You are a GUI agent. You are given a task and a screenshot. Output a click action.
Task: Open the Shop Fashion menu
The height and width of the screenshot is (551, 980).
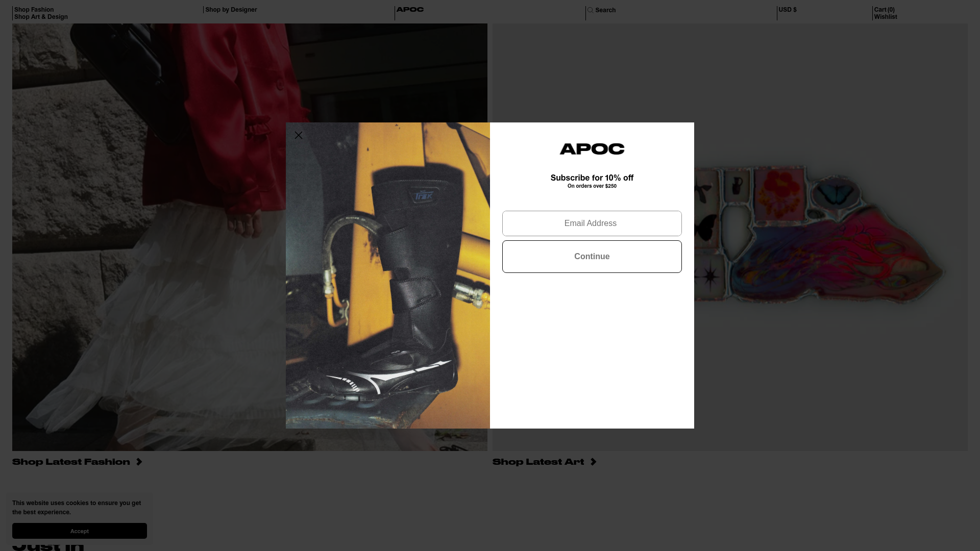point(34,10)
